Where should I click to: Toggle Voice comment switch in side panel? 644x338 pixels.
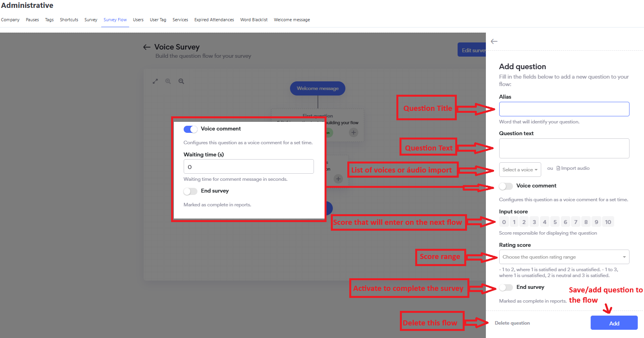tap(506, 186)
